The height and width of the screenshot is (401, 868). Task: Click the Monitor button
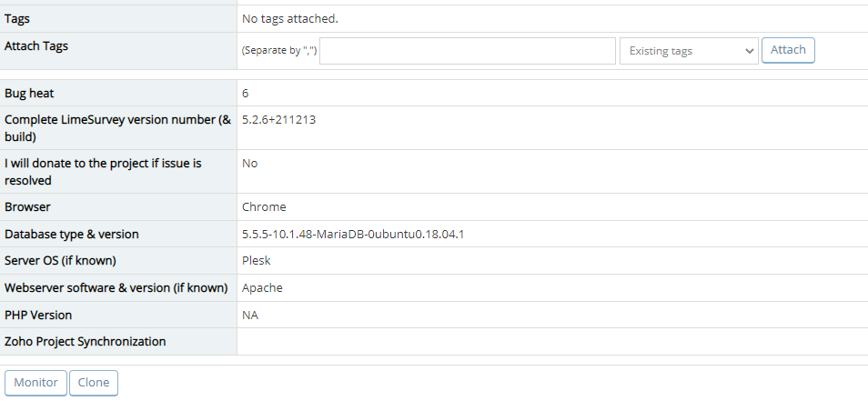(36, 383)
